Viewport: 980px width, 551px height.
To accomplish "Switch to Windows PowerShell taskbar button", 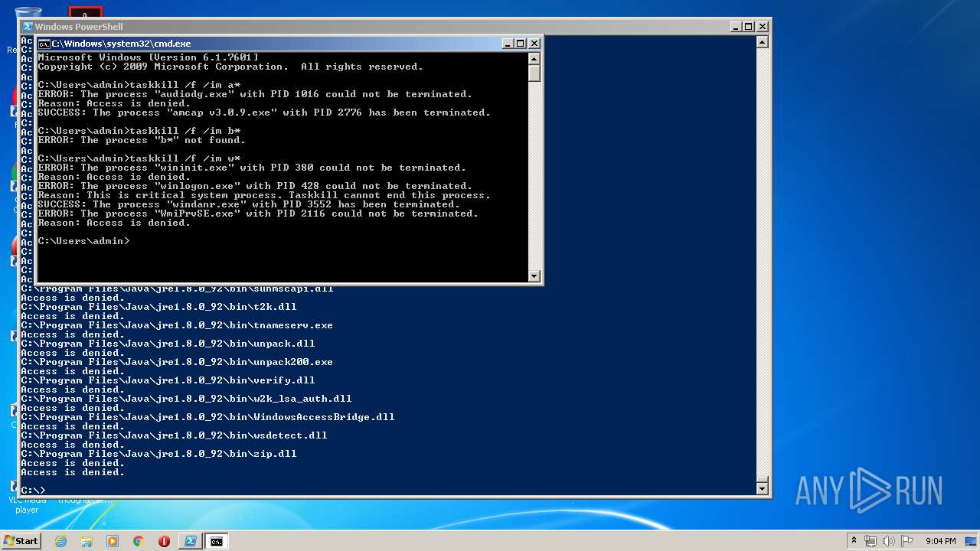I will [191, 541].
